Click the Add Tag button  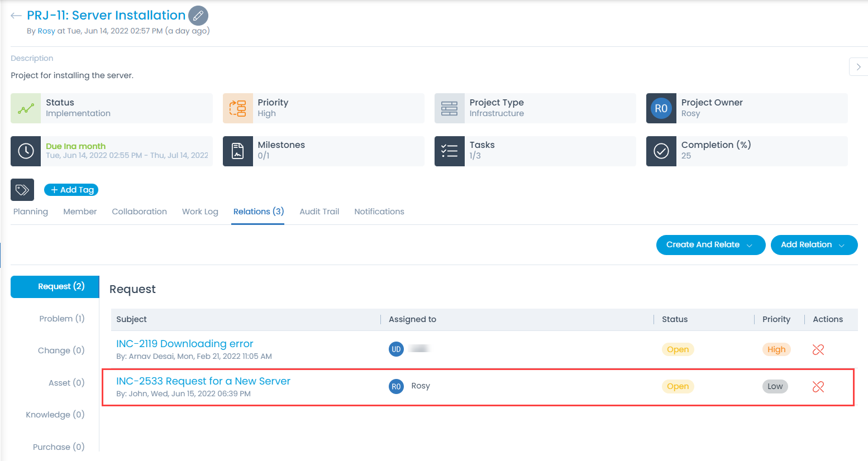pos(71,189)
